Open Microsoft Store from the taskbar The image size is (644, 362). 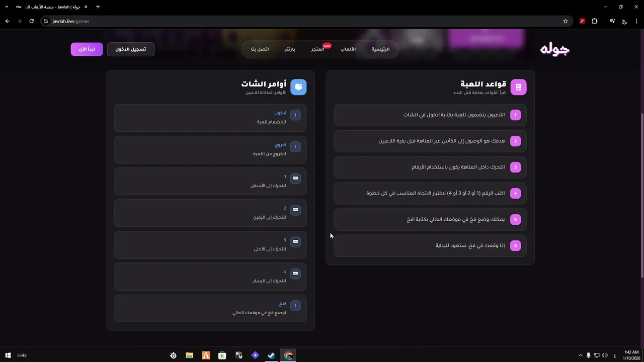click(222, 355)
